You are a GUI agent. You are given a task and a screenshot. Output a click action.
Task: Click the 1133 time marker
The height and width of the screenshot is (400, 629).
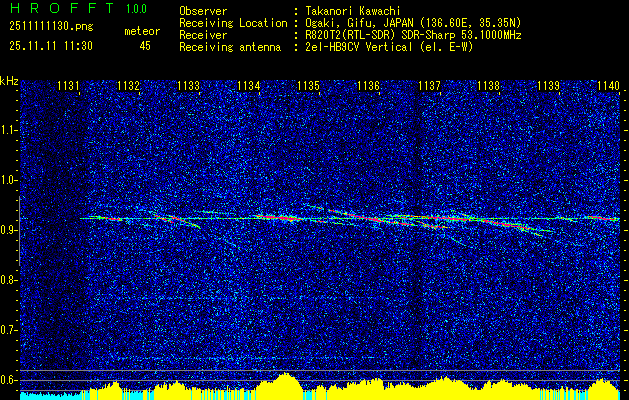pos(188,86)
